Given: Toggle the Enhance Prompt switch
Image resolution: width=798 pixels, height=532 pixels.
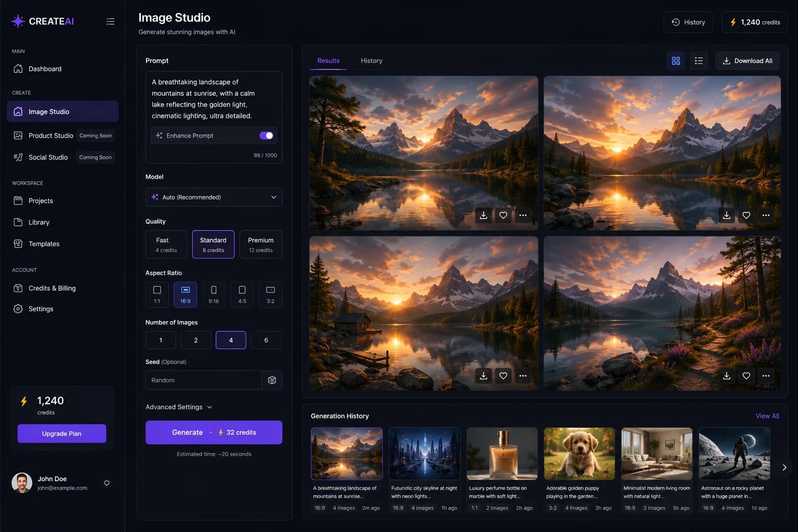Looking at the screenshot, I should tap(266, 136).
